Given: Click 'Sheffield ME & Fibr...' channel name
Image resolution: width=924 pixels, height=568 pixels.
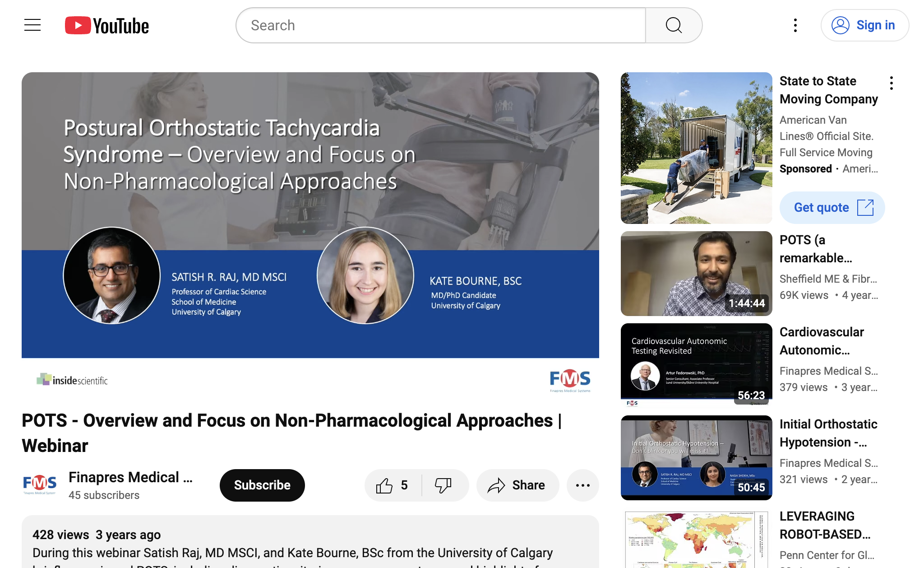Looking at the screenshot, I should (x=828, y=279).
